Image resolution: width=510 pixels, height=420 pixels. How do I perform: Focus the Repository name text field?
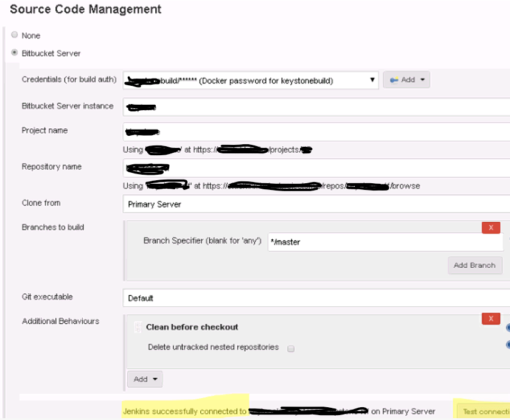click(315, 168)
